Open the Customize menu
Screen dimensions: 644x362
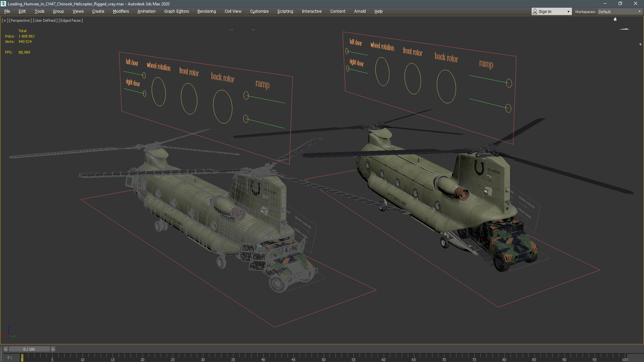[x=259, y=11]
